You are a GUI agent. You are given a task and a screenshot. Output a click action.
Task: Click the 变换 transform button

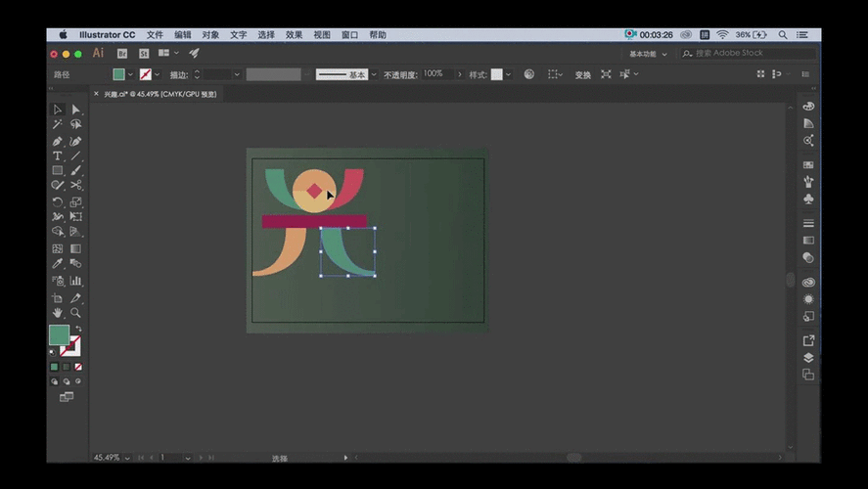pos(582,74)
